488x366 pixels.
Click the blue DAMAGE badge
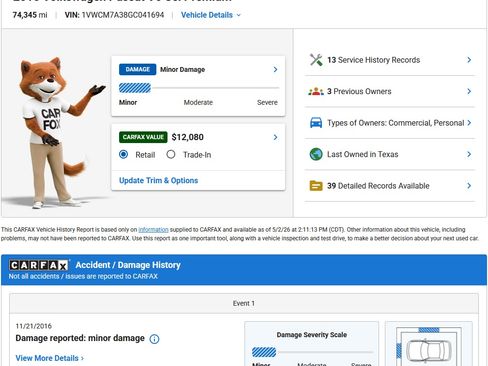coord(137,69)
